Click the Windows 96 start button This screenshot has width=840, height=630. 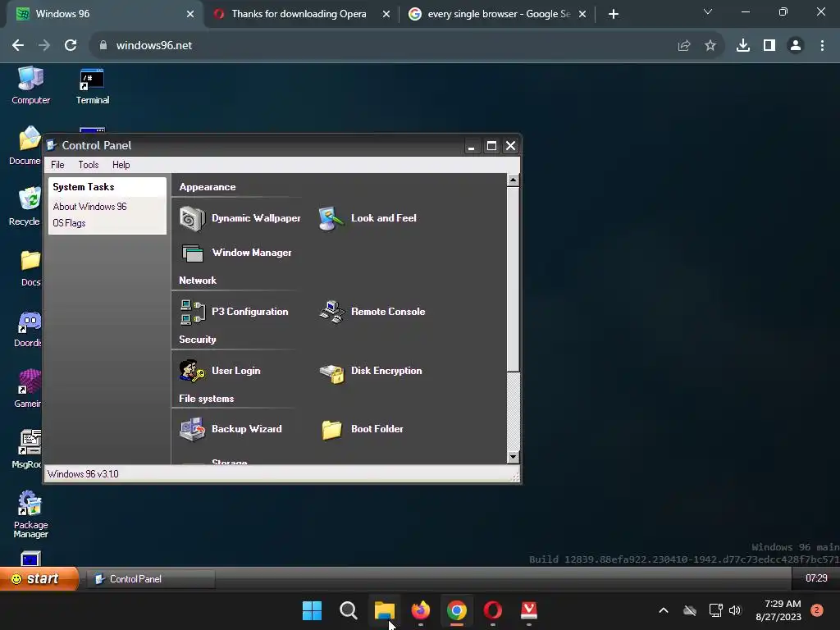[x=39, y=578]
